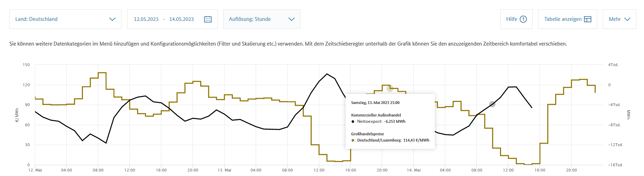Click the table icon in Tabelle anzeigen

coord(587,19)
